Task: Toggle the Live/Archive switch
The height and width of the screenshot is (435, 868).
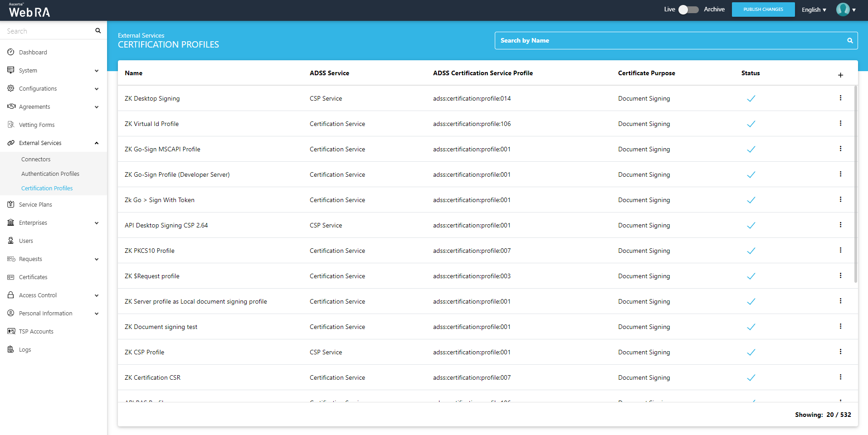Action: tap(688, 10)
